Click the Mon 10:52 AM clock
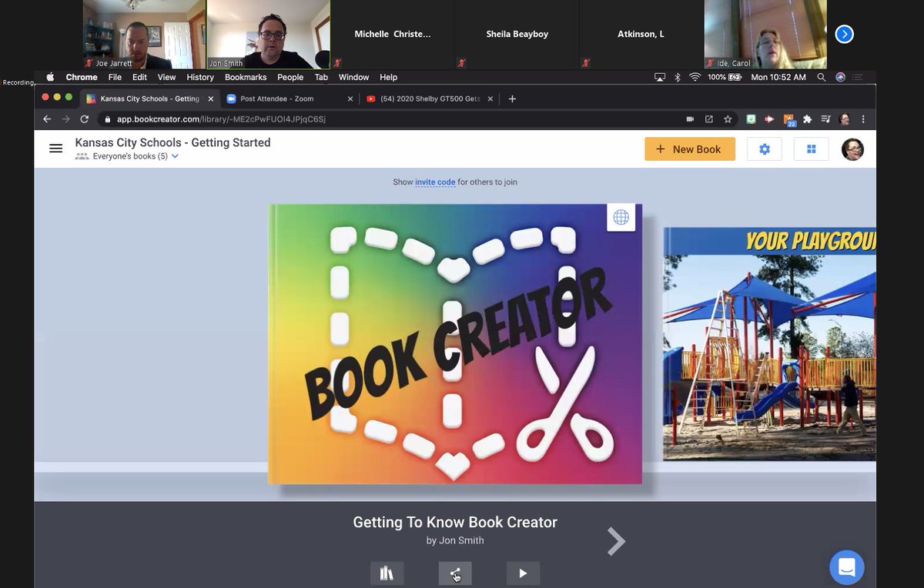This screenshot has height=588, width=924. point(778,77)
